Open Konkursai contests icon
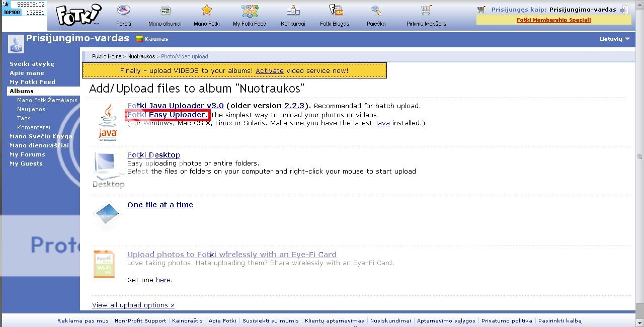This screenshot has height=327, width=644. tap(293, 10)
